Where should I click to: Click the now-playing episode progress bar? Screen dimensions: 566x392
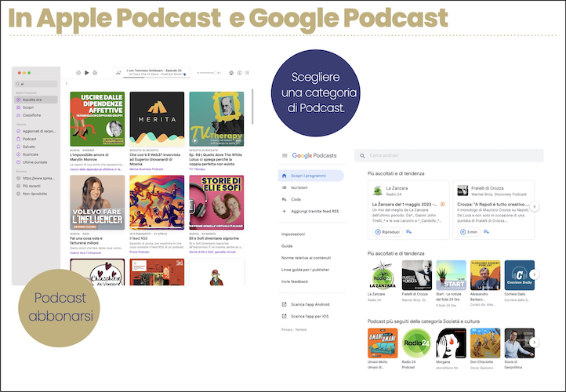click(157, 77)
